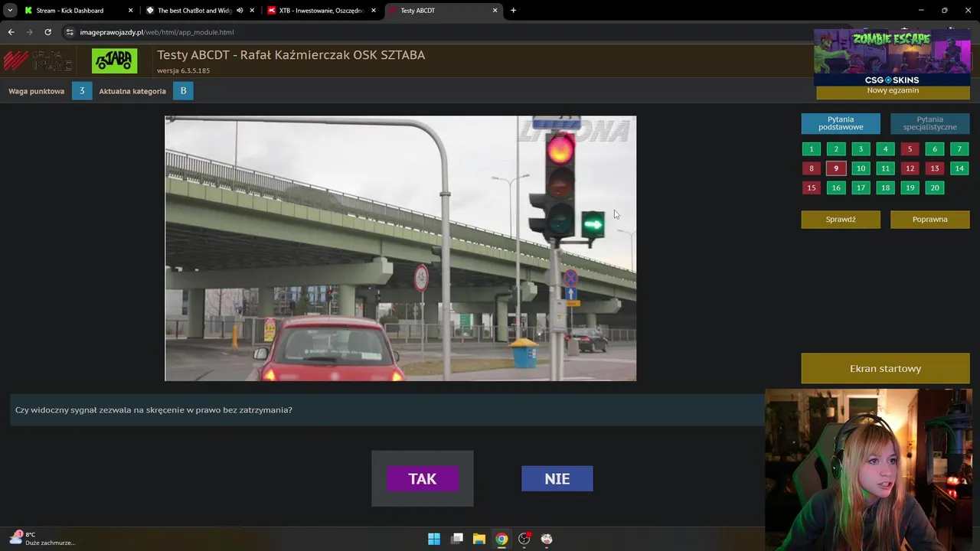Restore down the browser window
The height and width of the screenshot is (551, 980).
(x=944, y=11)
